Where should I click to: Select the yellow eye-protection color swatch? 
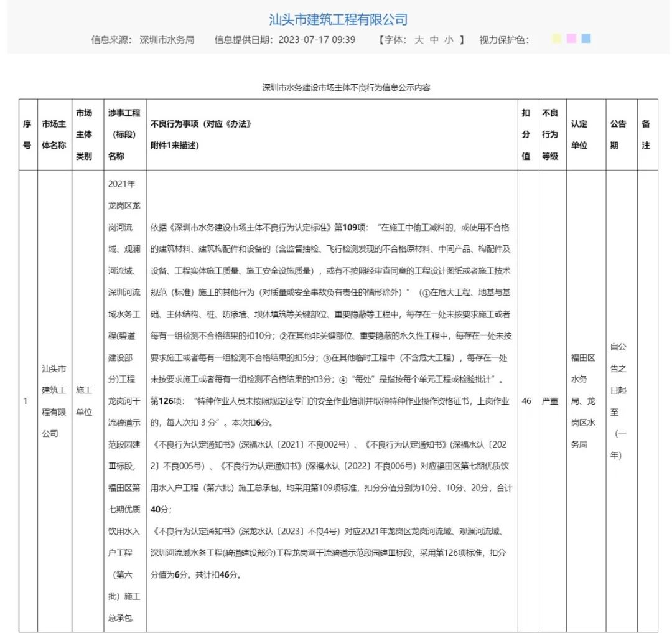pyautogui.click(x=556, y=39)
